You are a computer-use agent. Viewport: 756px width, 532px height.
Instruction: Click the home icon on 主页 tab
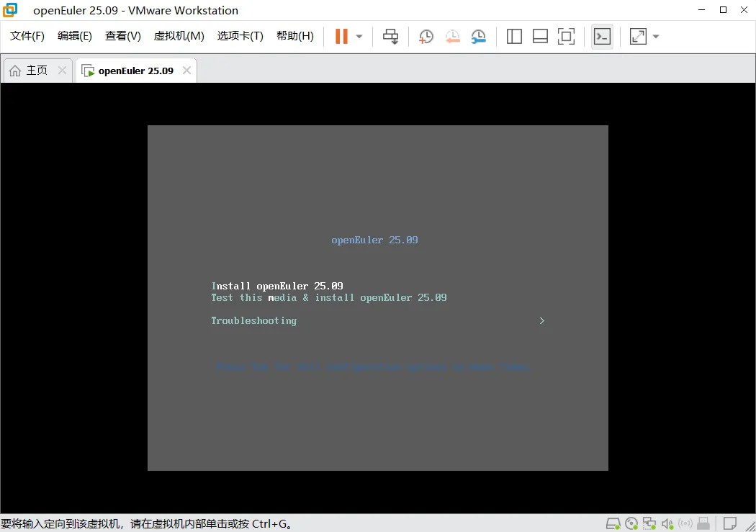(x=15, y=71)
